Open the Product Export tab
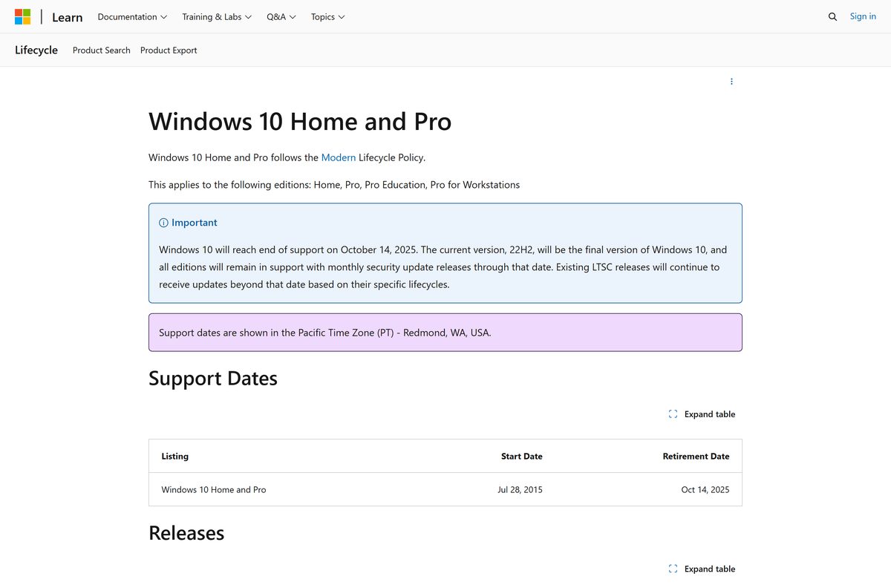The width and height of the screenshot is (891, 588). pos(169,50)
